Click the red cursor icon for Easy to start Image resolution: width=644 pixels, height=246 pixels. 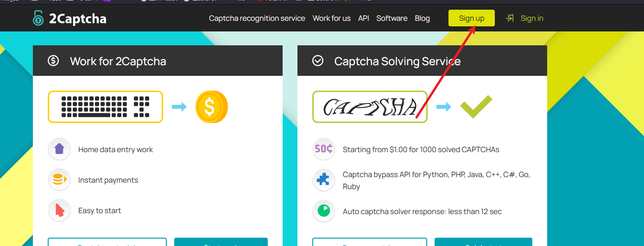[59, 210]
